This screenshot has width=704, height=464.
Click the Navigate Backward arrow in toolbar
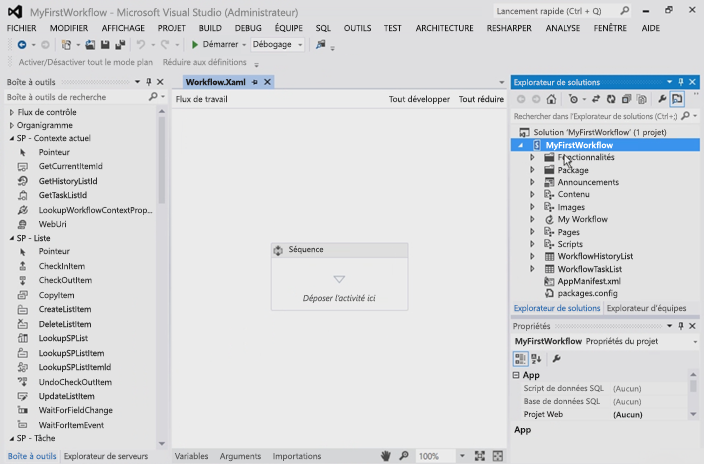pyautogui.click(x=22, y=44)
